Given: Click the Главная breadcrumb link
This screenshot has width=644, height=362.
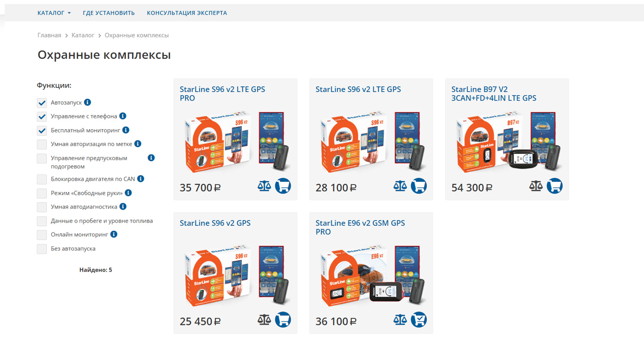Looking at the screenshot, I should pyautogui.click(x=49, y=35).
